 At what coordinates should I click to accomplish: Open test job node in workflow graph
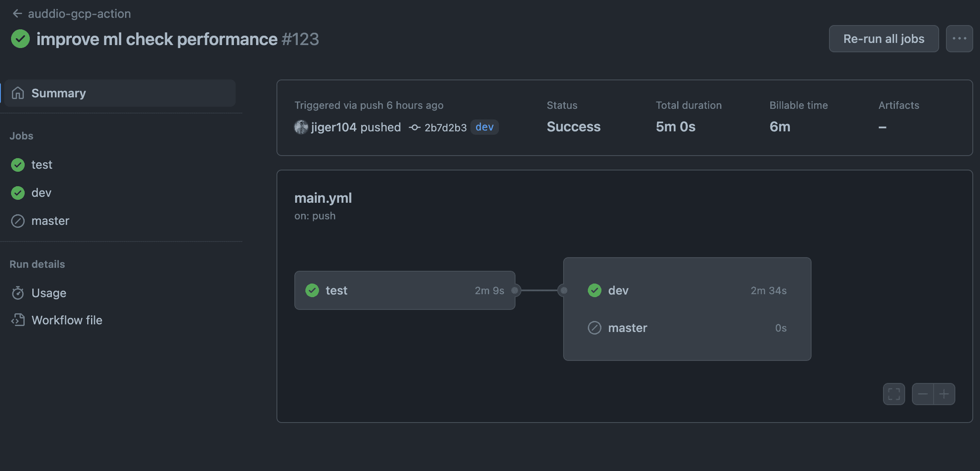[x=405, y=290]
